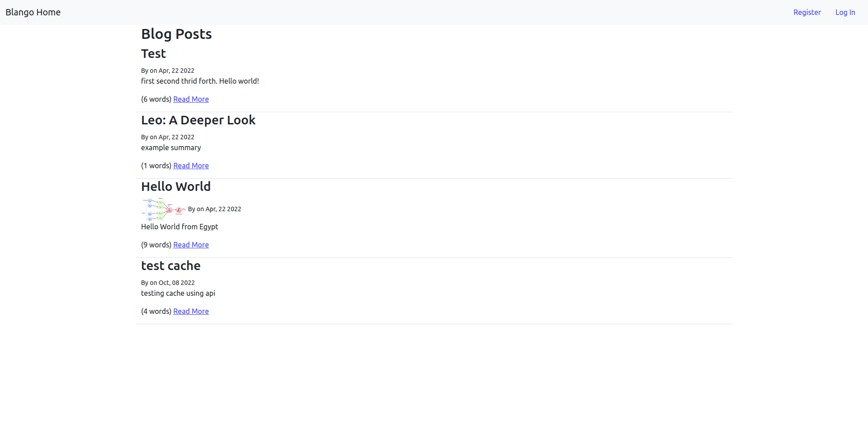Follow Read More under Leo: A Deeper Look

(191, 166)
